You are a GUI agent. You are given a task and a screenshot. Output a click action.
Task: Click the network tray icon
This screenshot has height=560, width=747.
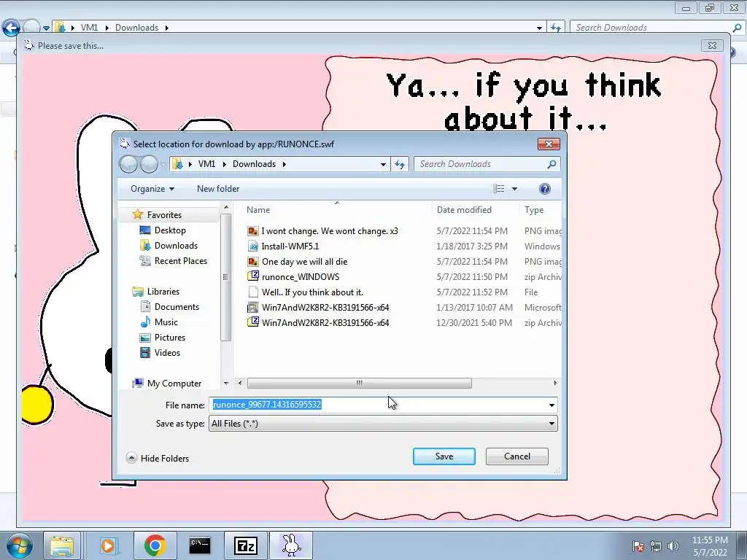(656, 545)
